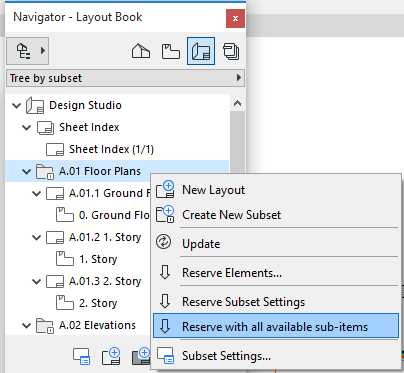
Task: Choose Reserve with all available sub-items
Action: coord(276,326)
